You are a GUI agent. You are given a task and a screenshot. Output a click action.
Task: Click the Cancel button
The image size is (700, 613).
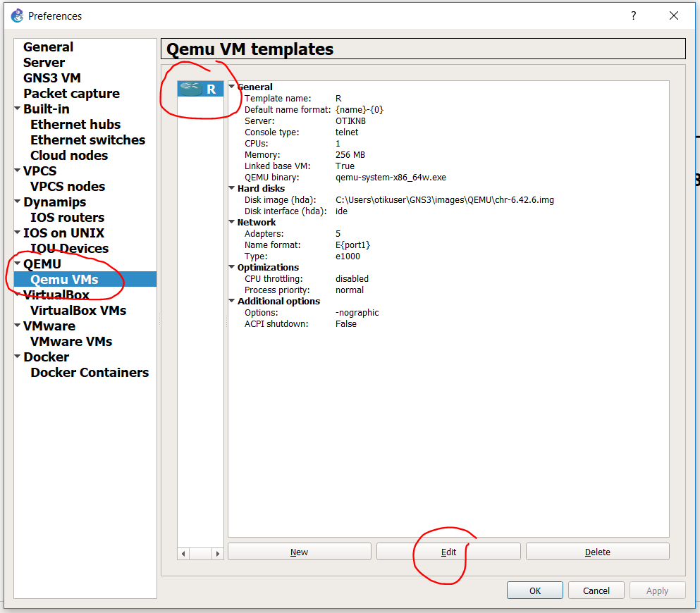pos(596,590)
